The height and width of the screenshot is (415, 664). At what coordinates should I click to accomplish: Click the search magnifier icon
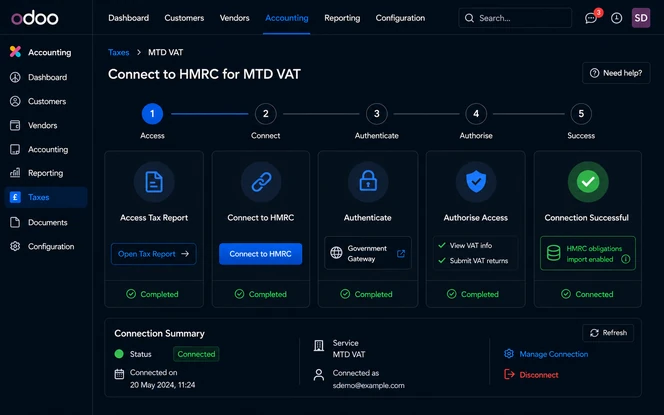coord(469,18)
